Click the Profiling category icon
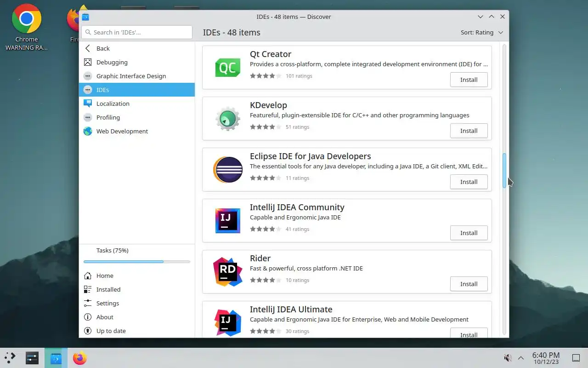This screenshot has height=368, width=588. click(x=88, y=117)
